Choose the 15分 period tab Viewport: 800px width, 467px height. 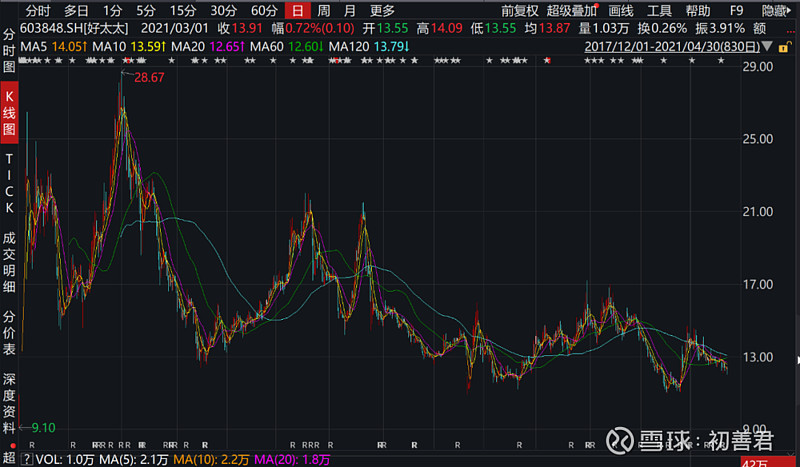pyautogui.click(x=183, y=10)
